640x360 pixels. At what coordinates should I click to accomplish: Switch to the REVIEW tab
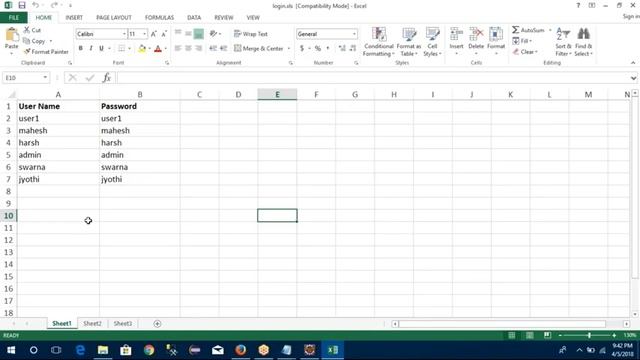point(224,18)
